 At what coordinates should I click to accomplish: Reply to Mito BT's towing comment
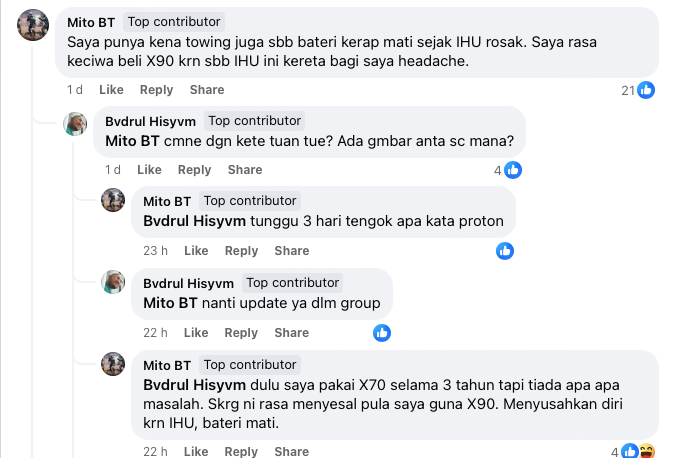(x=156, y=90)
